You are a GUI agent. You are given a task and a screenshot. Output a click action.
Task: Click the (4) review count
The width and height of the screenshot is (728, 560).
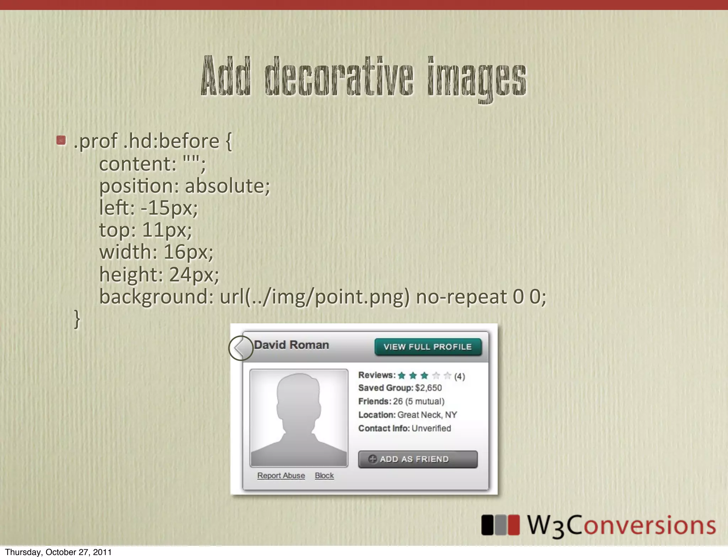pos(459,376)
